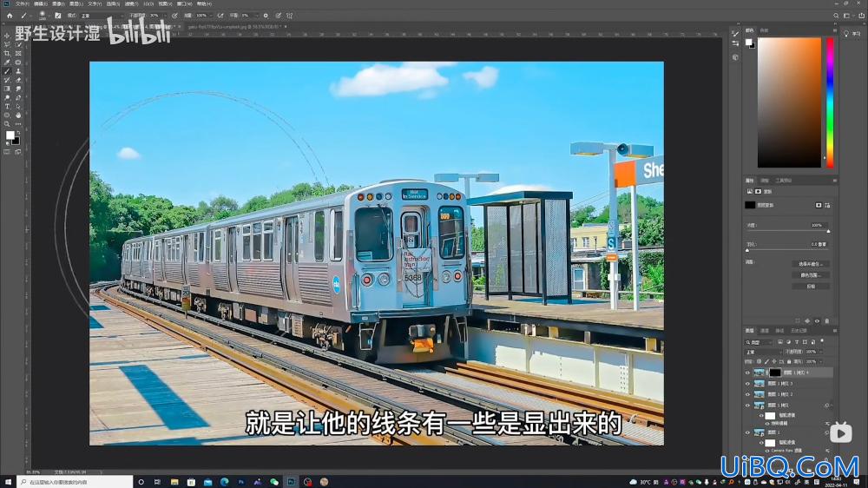Switch to 通道 Channels tab
Image resolution: width=868 pixels, height=488 pixels.
pos(765,331)
